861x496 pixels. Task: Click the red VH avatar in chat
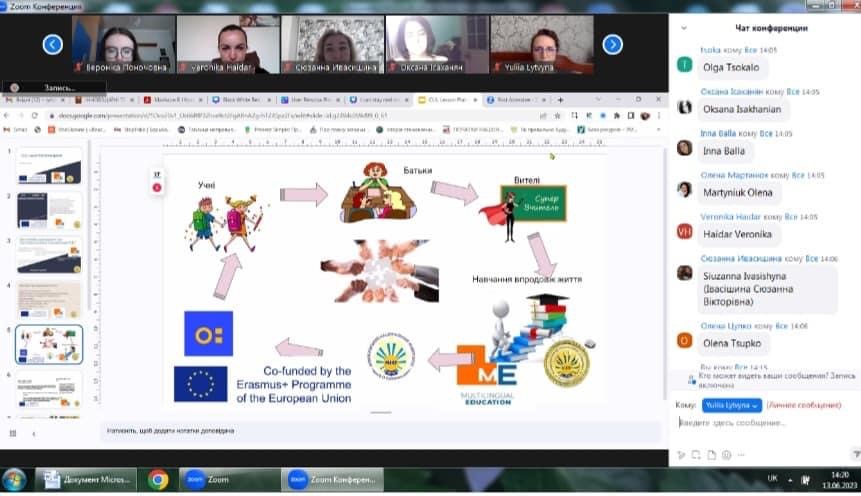pos(684,232)
